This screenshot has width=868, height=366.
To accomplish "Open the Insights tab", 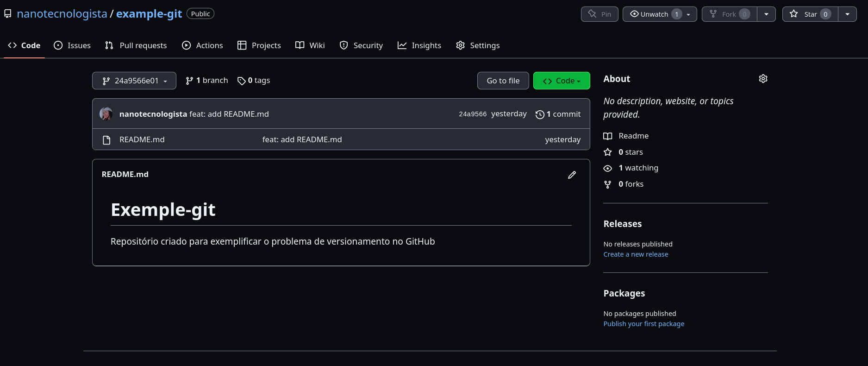I will 419,45.
